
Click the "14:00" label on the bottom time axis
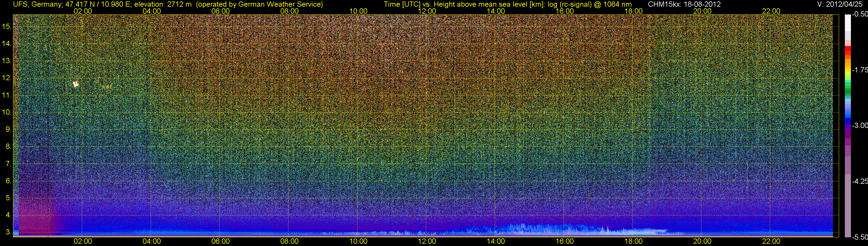tap(496, 241)
